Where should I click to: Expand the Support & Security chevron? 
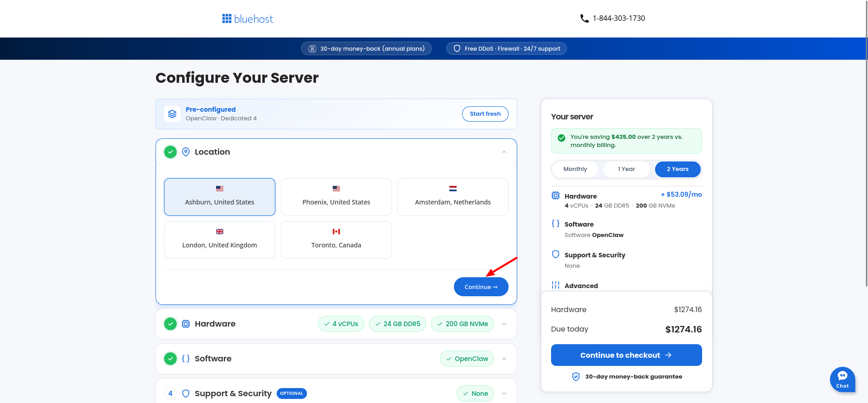point(504,394)
